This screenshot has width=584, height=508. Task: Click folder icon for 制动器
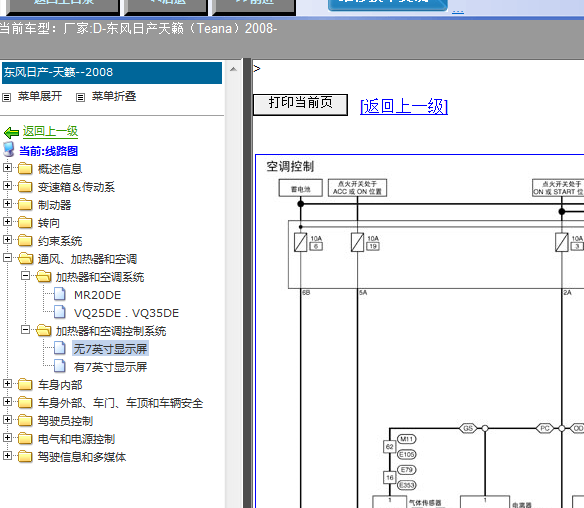[x=25, y=204]
